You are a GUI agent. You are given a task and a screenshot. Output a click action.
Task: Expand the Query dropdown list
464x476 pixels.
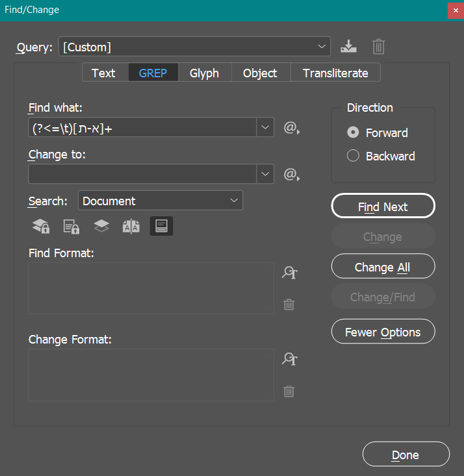pyautogui.click(x=322, y=47)
